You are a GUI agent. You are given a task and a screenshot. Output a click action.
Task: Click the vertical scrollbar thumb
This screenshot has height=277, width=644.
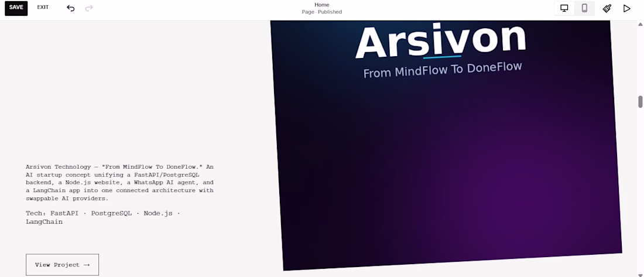[x=640, y=101]
